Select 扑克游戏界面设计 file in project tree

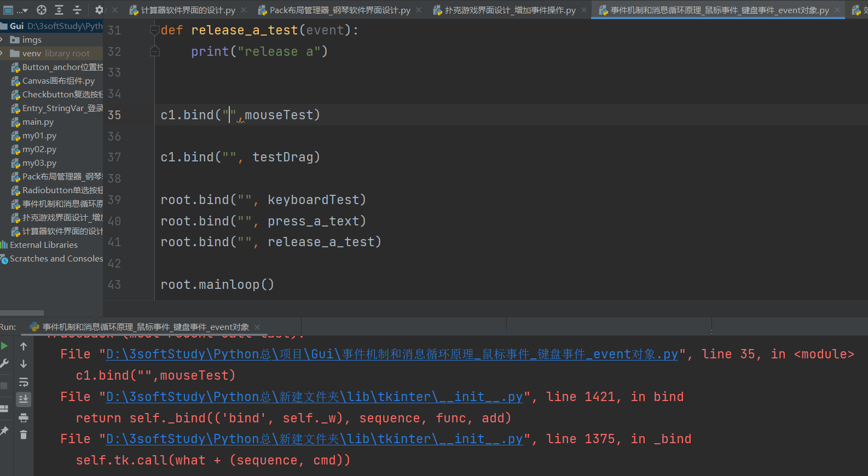click(57, 217)
